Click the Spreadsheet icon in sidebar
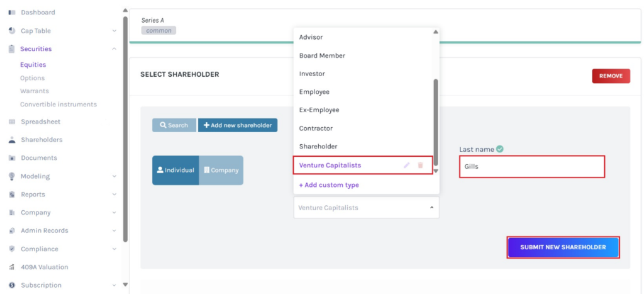The image size is (644, 294). (x=12, y=122)
